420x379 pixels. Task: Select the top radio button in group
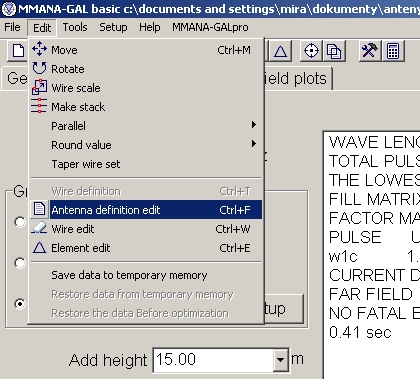(20, 222)
